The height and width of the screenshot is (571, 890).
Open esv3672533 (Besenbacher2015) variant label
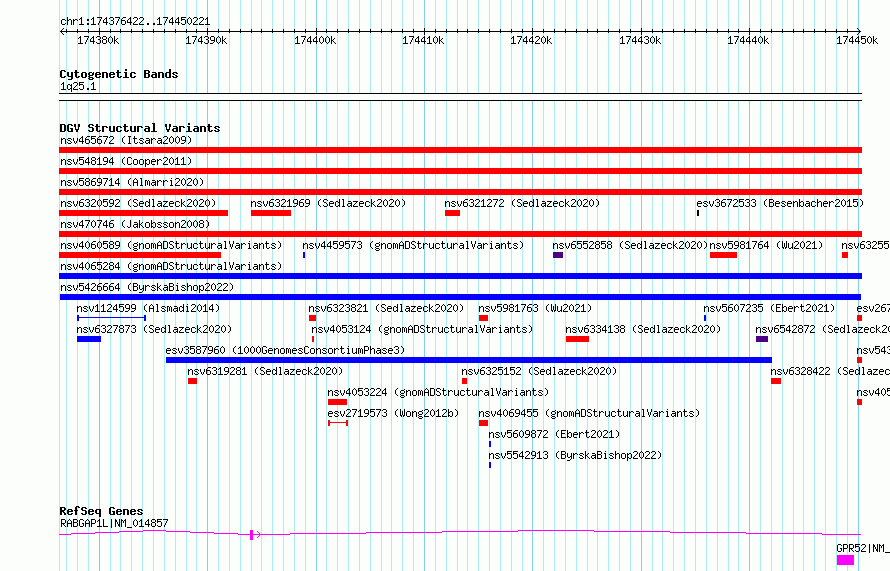[780, 203]
